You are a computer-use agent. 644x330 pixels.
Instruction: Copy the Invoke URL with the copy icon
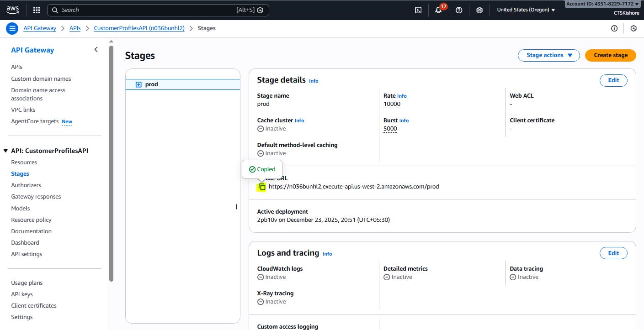point(261,187)
